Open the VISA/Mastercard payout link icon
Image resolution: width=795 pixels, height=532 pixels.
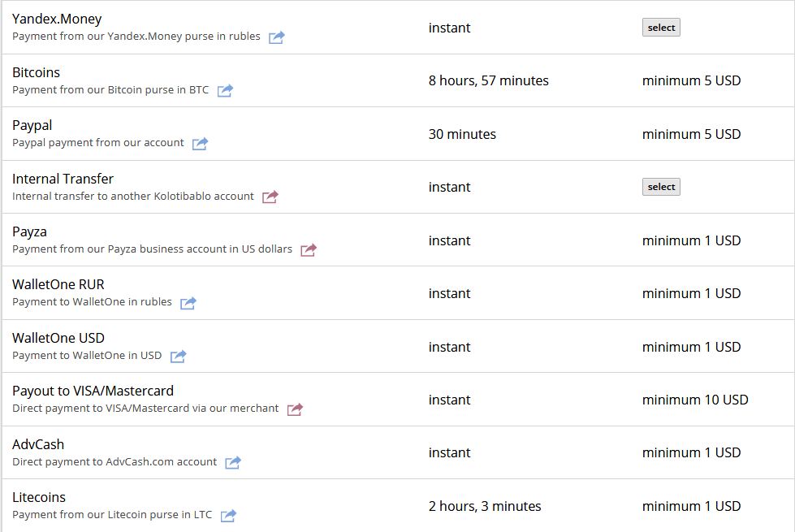(x=295, y=409)
